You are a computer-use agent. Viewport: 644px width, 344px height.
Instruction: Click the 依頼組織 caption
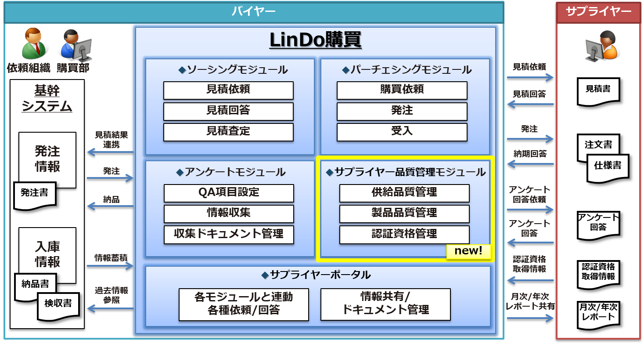pyautogui.click(x=29, y=69)
